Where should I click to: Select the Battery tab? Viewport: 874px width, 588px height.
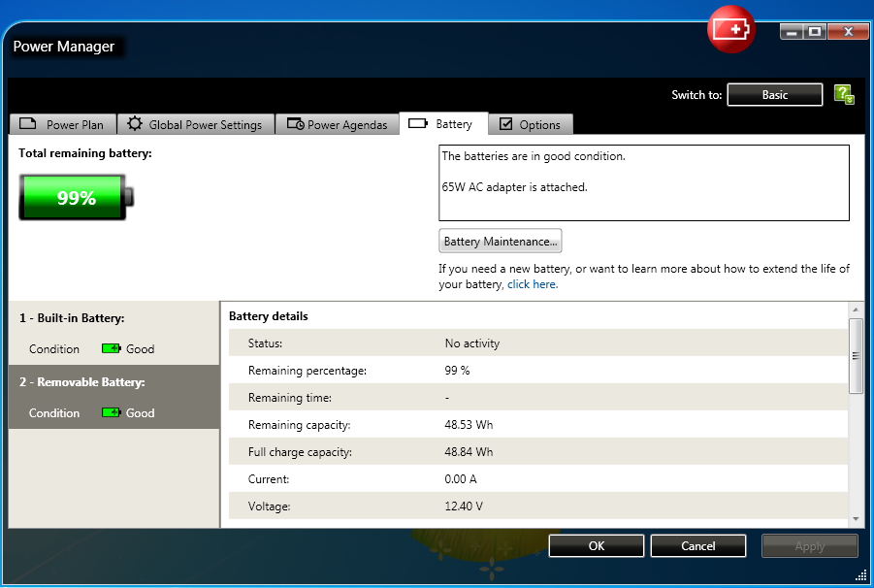[x=443, y=124]
